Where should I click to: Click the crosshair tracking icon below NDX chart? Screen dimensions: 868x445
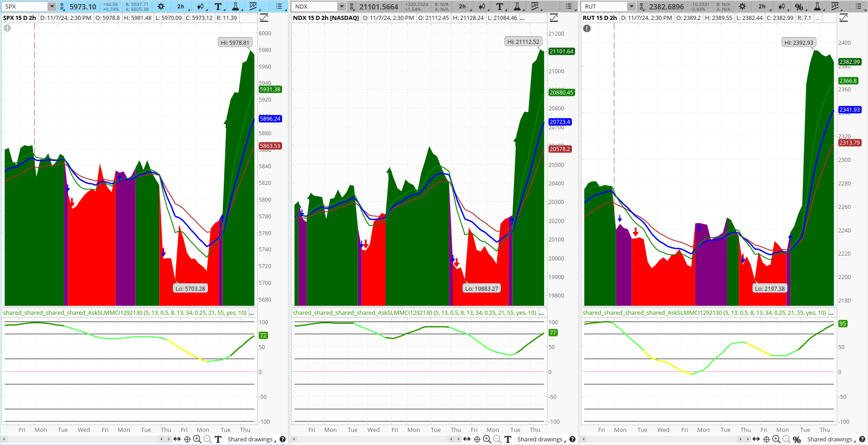[x=476, y=439]
